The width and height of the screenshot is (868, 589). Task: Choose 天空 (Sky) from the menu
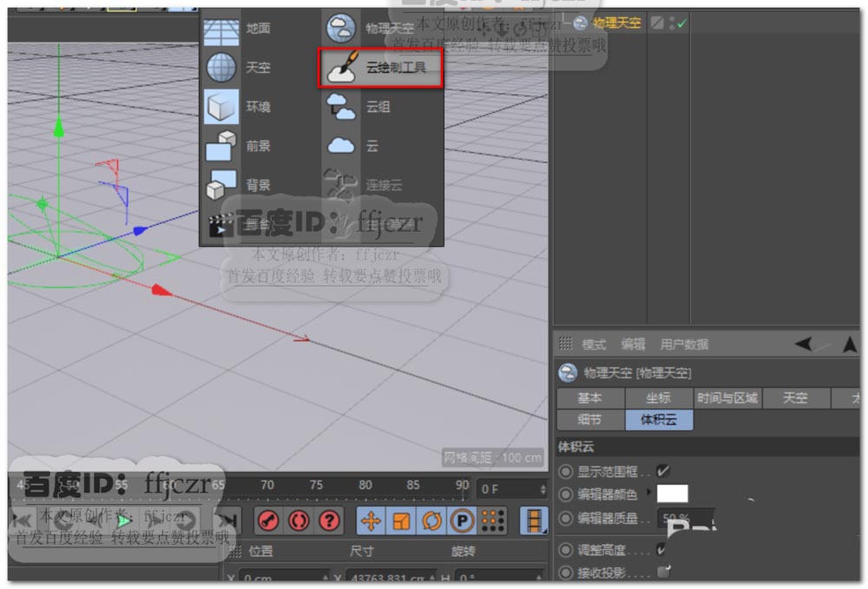click(258, 68)
